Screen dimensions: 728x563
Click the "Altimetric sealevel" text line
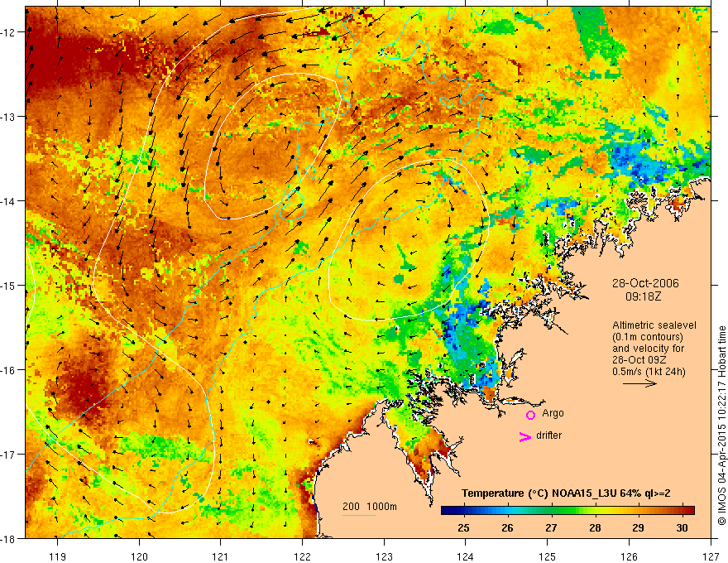654,325
